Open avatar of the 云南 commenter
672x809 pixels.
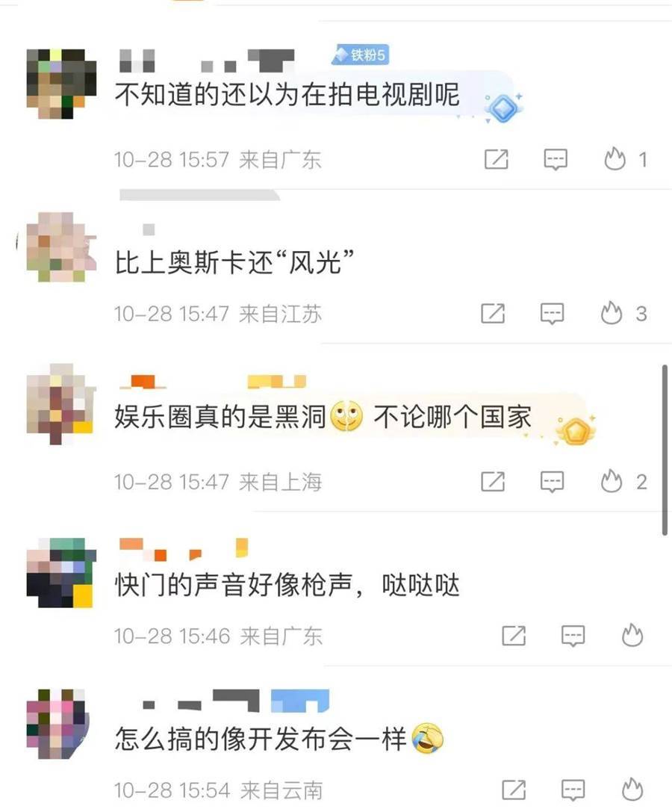pyautogui.click(x=57, y=724)
